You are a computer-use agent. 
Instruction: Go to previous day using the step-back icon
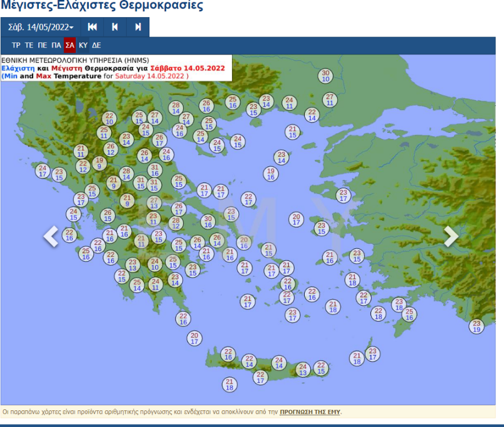click(x=115, y=27)
